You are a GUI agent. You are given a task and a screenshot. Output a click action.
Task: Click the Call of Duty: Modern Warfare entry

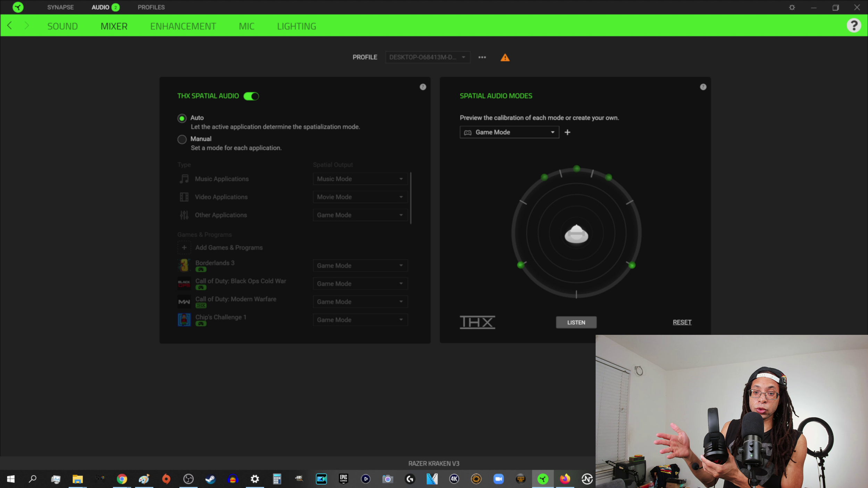(x=236, y=299)
